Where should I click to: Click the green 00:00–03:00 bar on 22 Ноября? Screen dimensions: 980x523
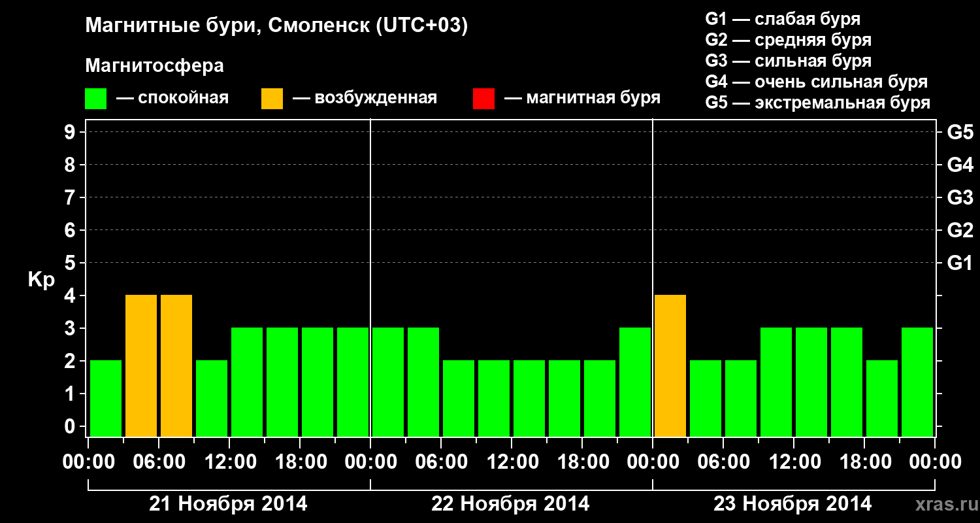pos(388,382)
